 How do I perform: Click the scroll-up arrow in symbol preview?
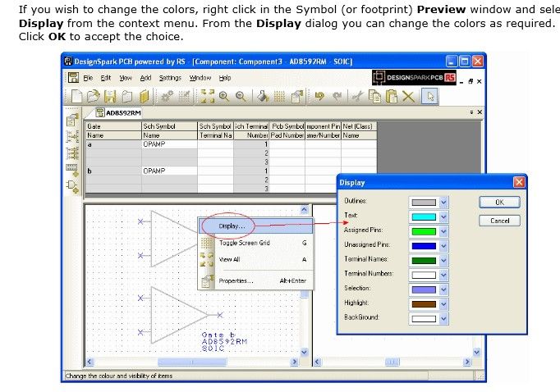305,209
